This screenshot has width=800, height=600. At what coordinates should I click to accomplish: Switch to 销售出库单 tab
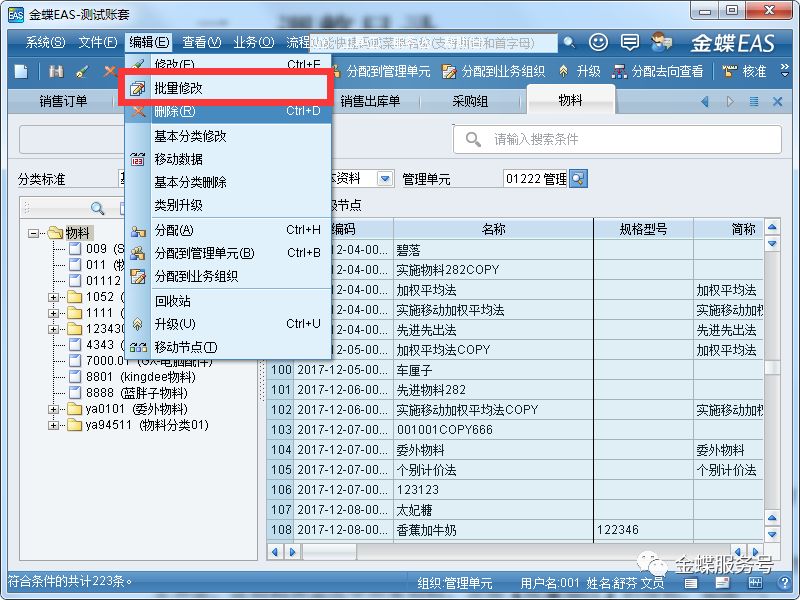click(x=370, y=101)
